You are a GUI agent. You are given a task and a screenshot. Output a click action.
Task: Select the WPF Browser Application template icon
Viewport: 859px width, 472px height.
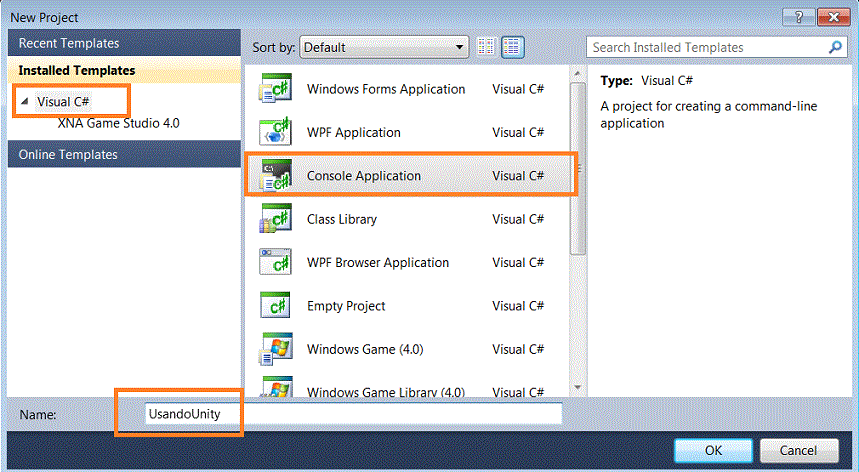coord(276,262)
